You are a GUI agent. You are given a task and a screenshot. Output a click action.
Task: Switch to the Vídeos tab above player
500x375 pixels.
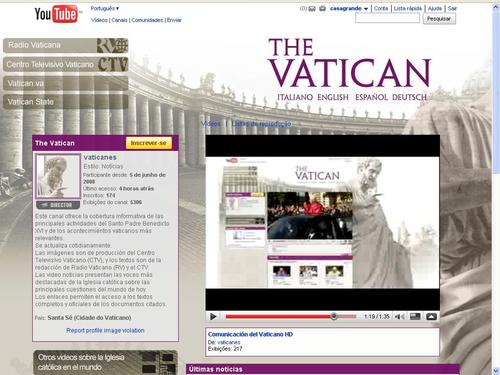pos(211,124)
